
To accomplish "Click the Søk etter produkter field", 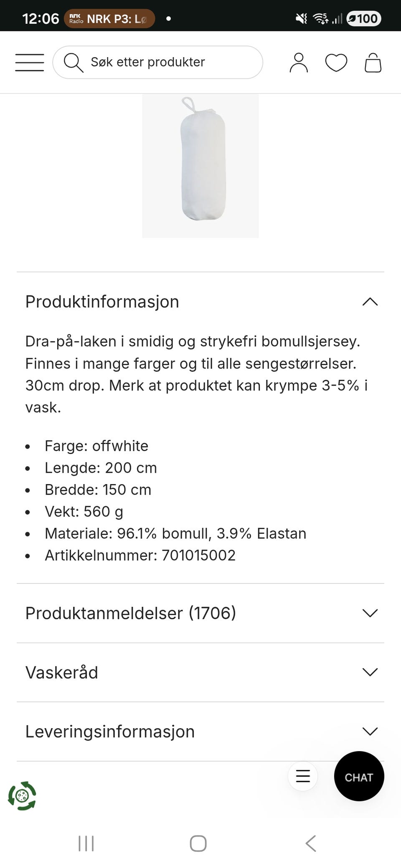I will click(158, 62).
